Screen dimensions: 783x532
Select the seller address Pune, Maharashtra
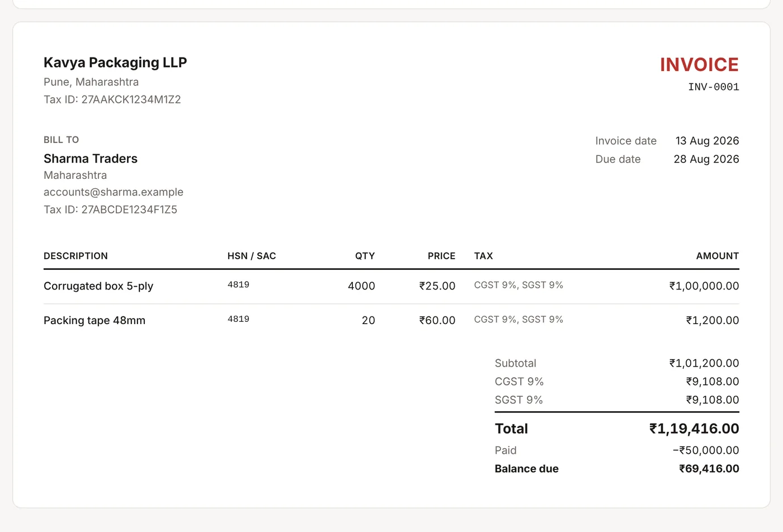(91, 82)
